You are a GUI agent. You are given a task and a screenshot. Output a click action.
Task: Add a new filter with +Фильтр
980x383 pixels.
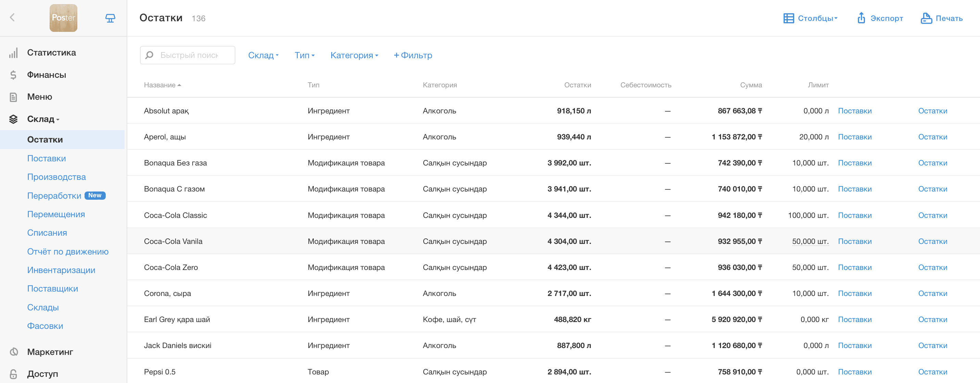[413, 55]
